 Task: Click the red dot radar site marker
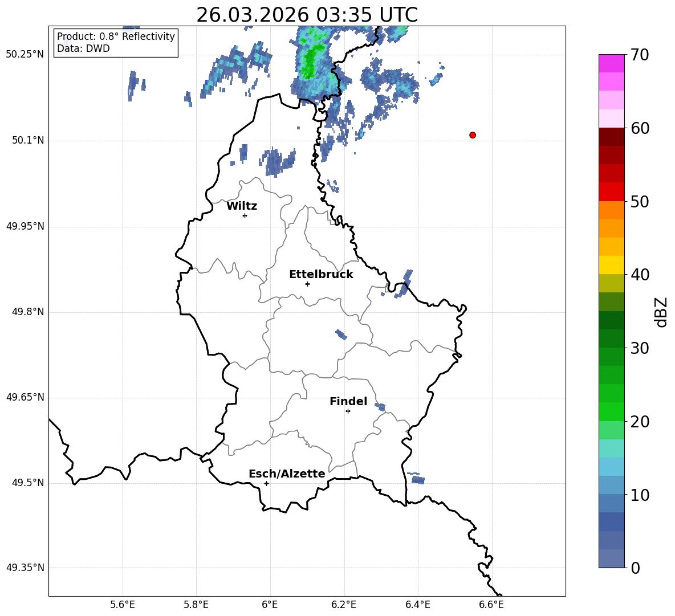coord(473,135)
